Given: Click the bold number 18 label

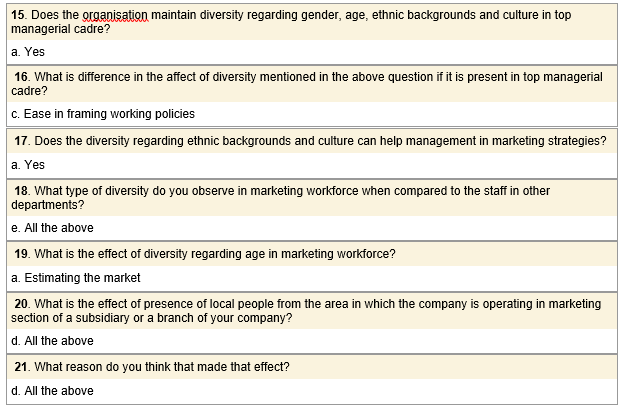Looking at the screenshot, I should pyautogui.click(x=22, y=190).
